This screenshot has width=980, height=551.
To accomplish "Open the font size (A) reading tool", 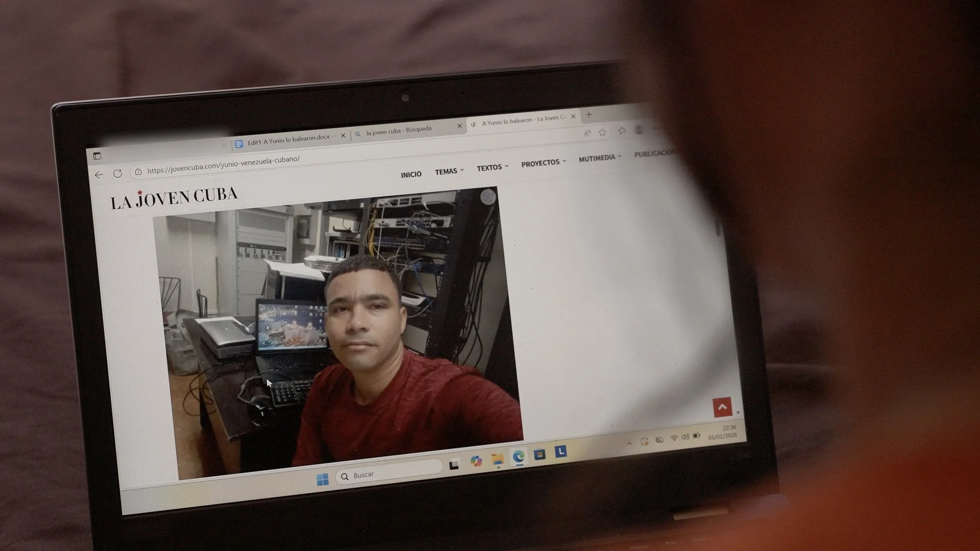I will [x=586, y=133].
